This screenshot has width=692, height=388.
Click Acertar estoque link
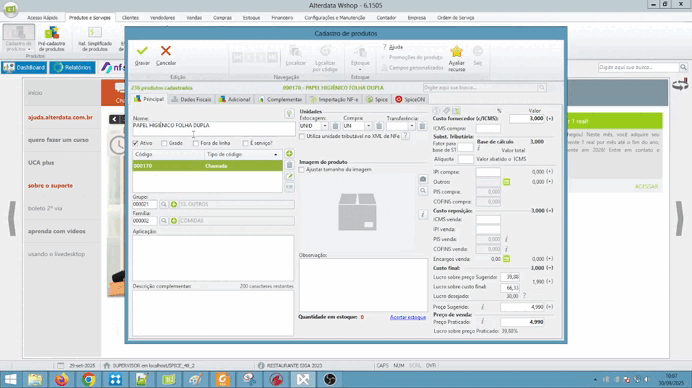[408, 317]
